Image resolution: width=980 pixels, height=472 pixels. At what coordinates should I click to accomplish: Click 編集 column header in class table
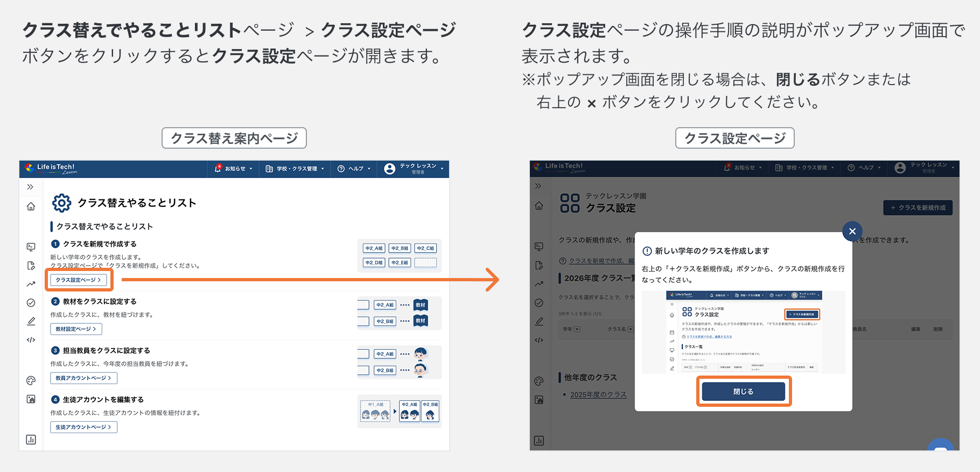[915, 329]
